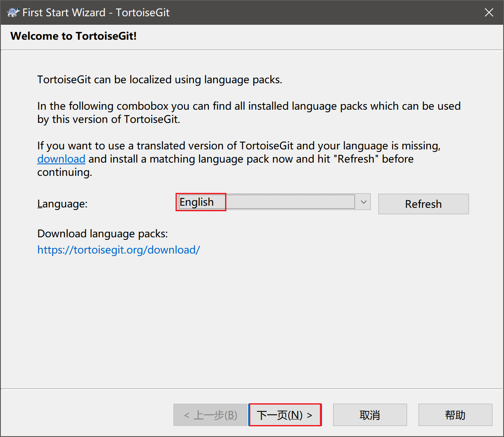
Task: Open the https://tortoisegit.org/download/ link
Action: coord(118,250)
